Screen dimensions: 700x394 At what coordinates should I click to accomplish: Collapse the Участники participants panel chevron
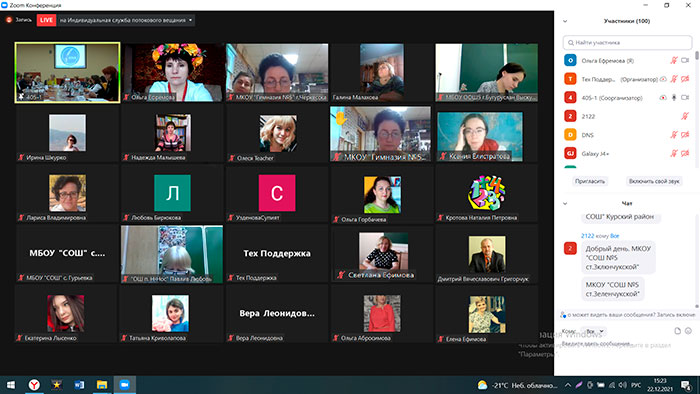[565, 21]
